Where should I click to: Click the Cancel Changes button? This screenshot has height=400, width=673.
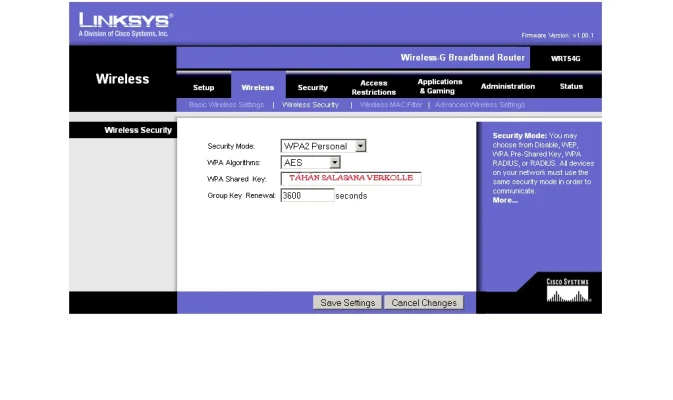coord(424,302)
